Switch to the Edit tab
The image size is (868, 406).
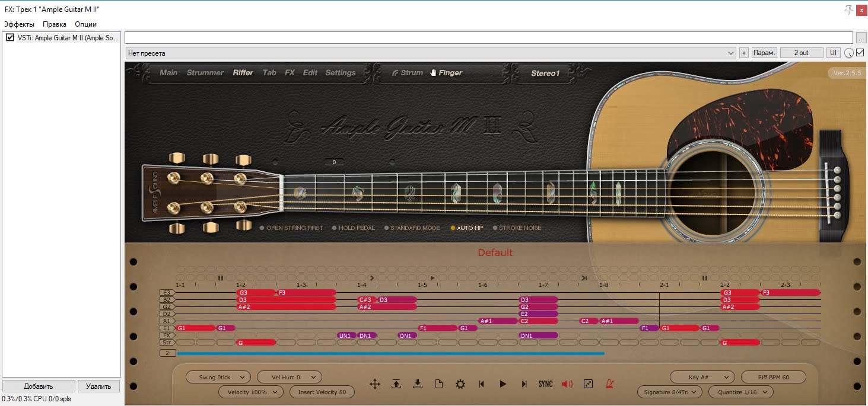(310, 73)
